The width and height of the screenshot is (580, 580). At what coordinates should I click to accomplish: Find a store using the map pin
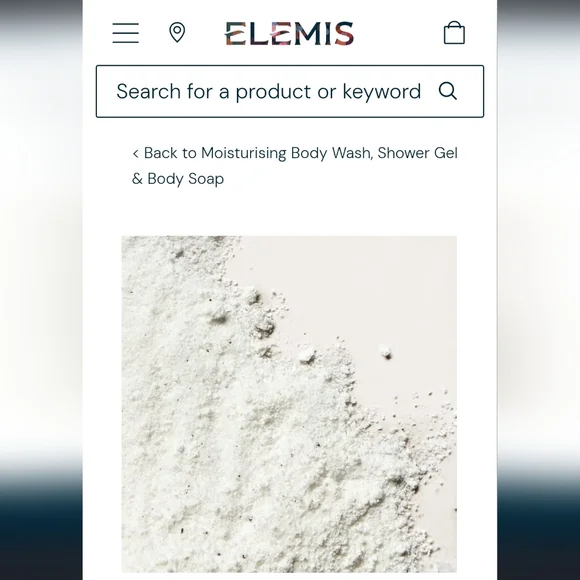click(x=177, y=33)
